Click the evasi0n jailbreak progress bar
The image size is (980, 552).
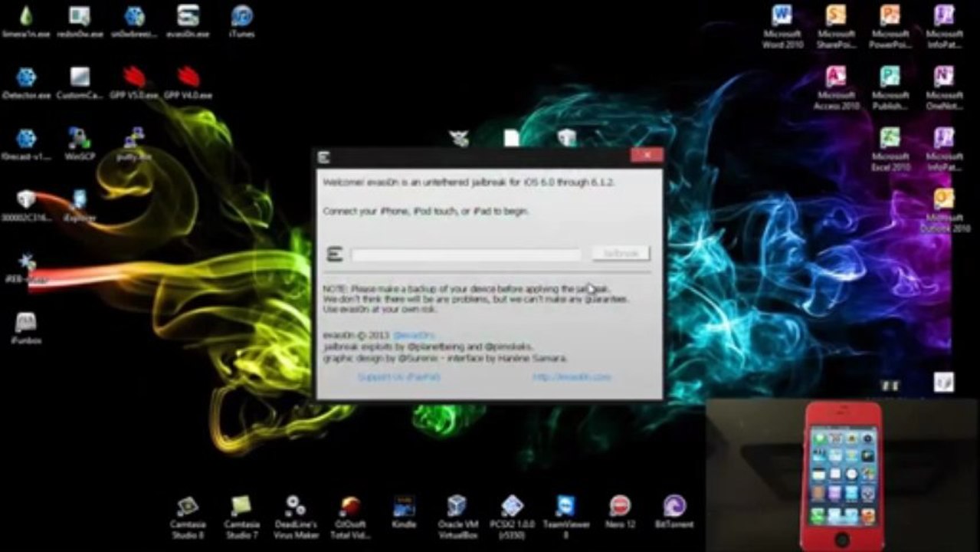(x=467, y=255)
